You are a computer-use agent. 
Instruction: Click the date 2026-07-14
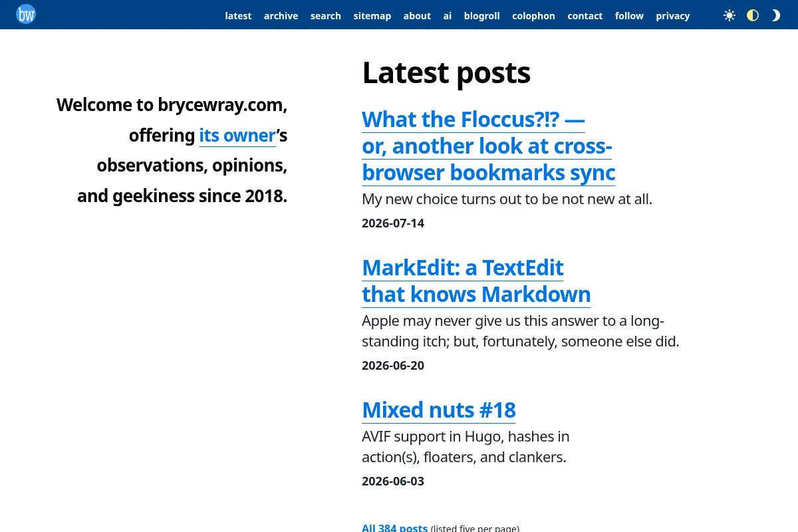point(393,223)
